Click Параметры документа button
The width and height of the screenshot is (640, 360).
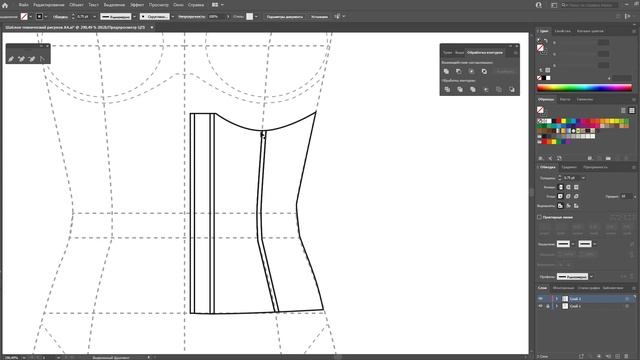pos(284,17)
